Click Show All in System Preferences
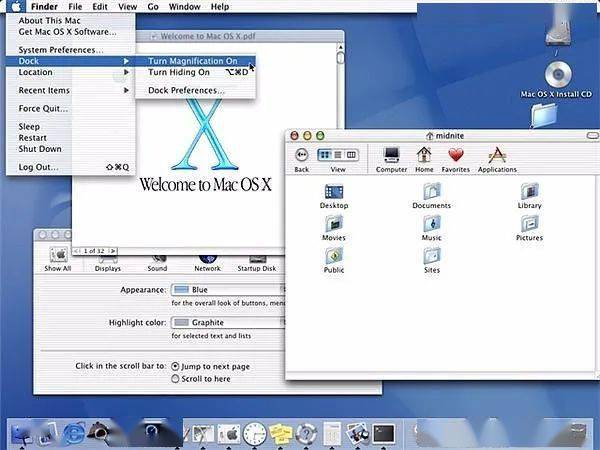The height and width of the screenshot is (450, 600). 58,259
